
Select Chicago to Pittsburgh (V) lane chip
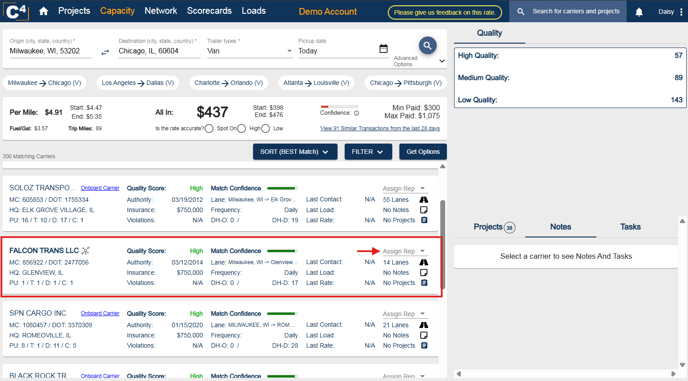(x=405, y=83)
